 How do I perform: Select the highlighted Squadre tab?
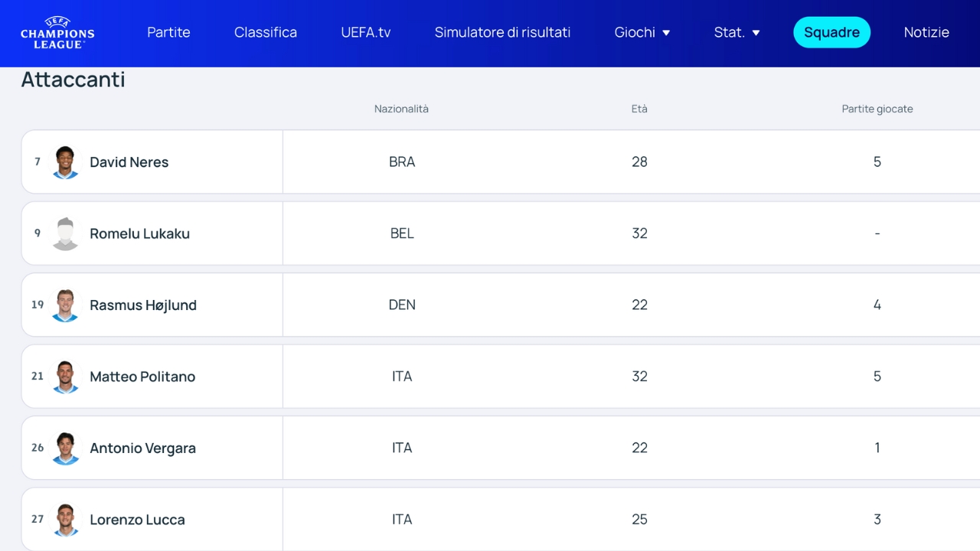click(x=831, y=32)
